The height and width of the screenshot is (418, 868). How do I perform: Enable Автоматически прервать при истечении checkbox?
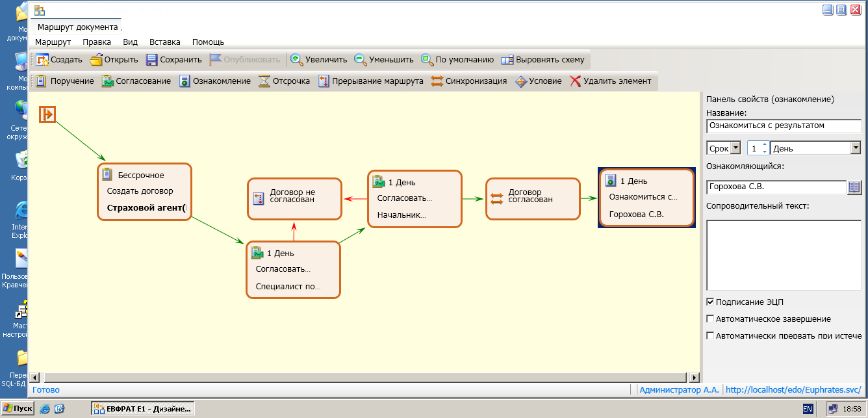coord(710,335)
